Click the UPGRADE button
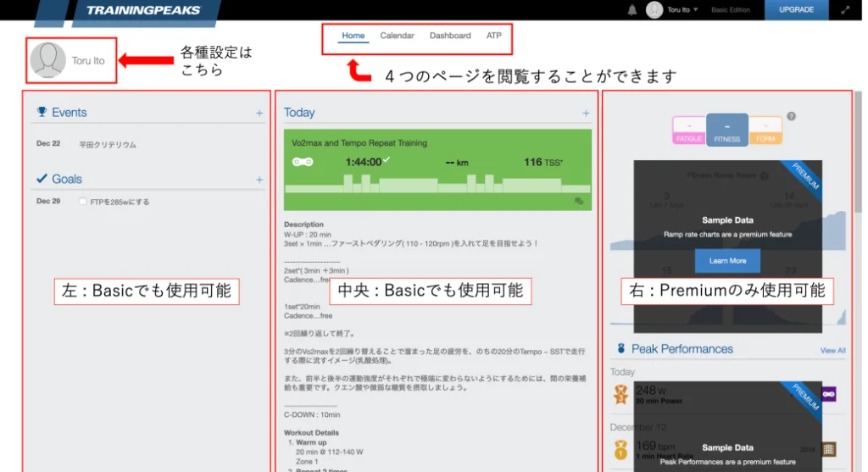The image size is (868, 472). click(796, 10)
